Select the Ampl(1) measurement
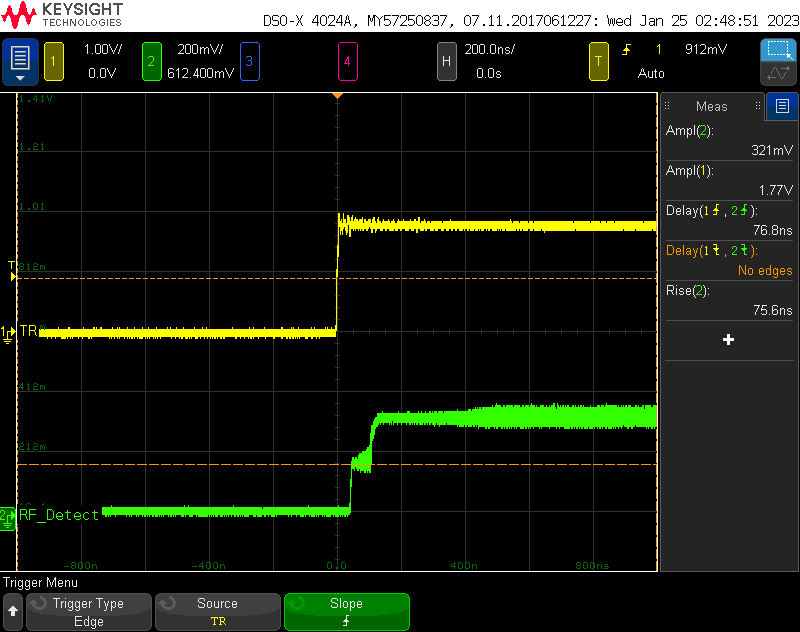The image size is (800, 632). pyautogui.click(x=729, y=180)
